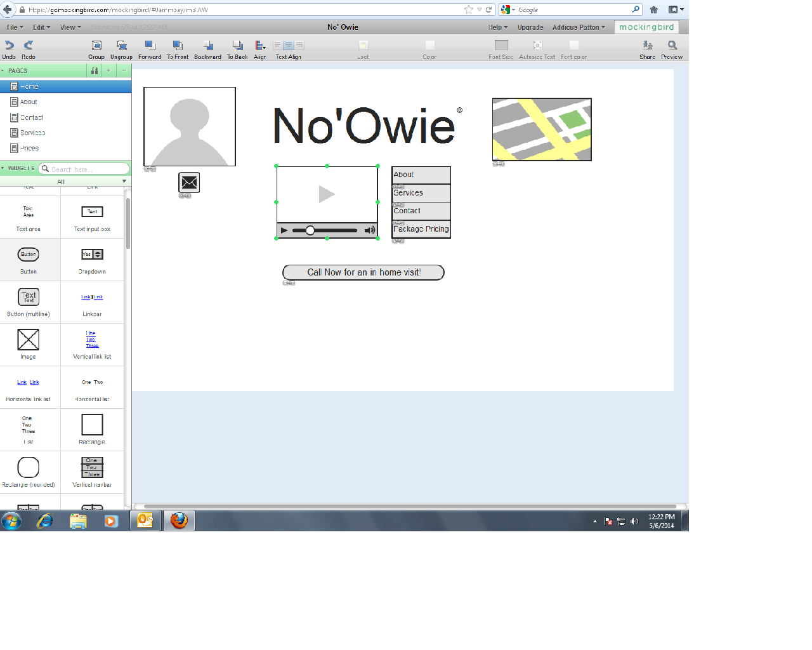Remove page with minus button
Viewport: 812px width, 650px height.
124,71
